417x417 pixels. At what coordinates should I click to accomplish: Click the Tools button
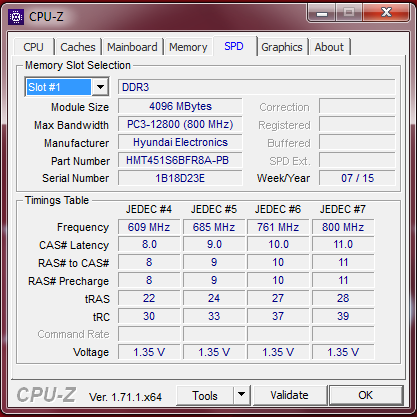[x=205, y=395]
